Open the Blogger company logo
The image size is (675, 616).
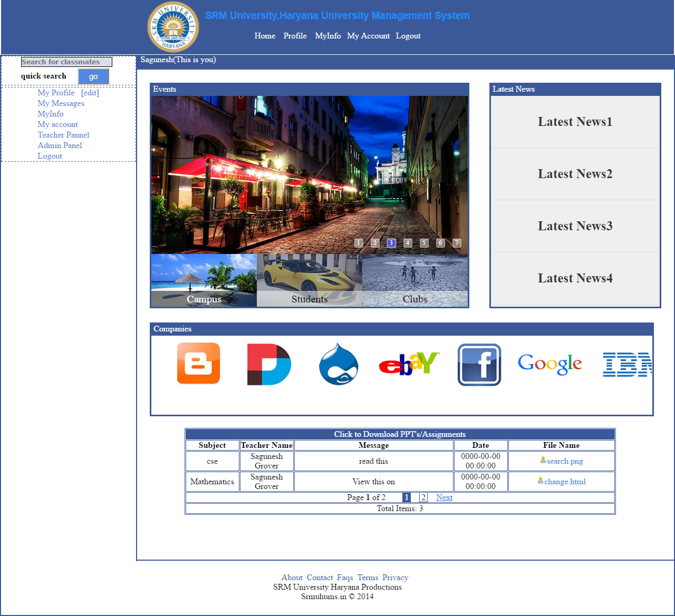(x=198, y=364)
